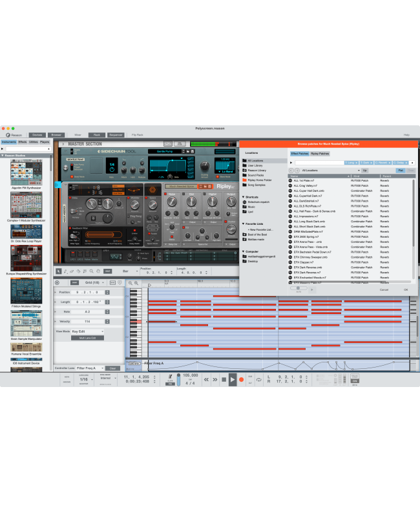Click the Fast Forward button in the transport

(x=215, y=379)
